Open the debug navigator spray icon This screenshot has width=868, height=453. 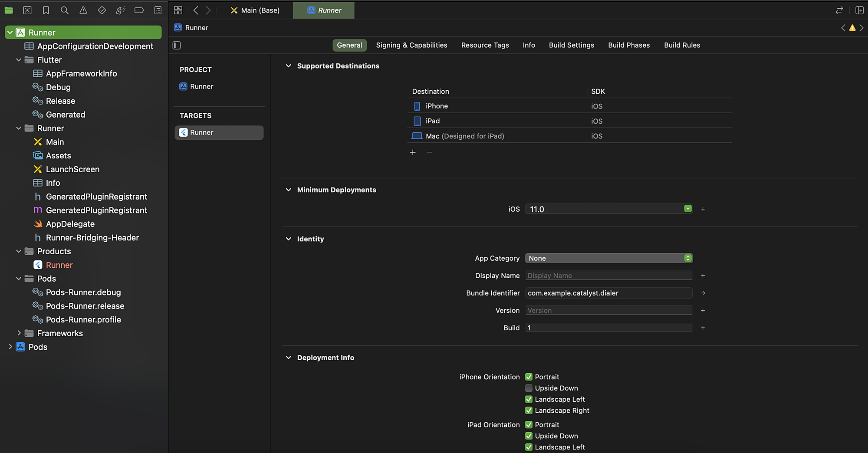coord(121,10)
